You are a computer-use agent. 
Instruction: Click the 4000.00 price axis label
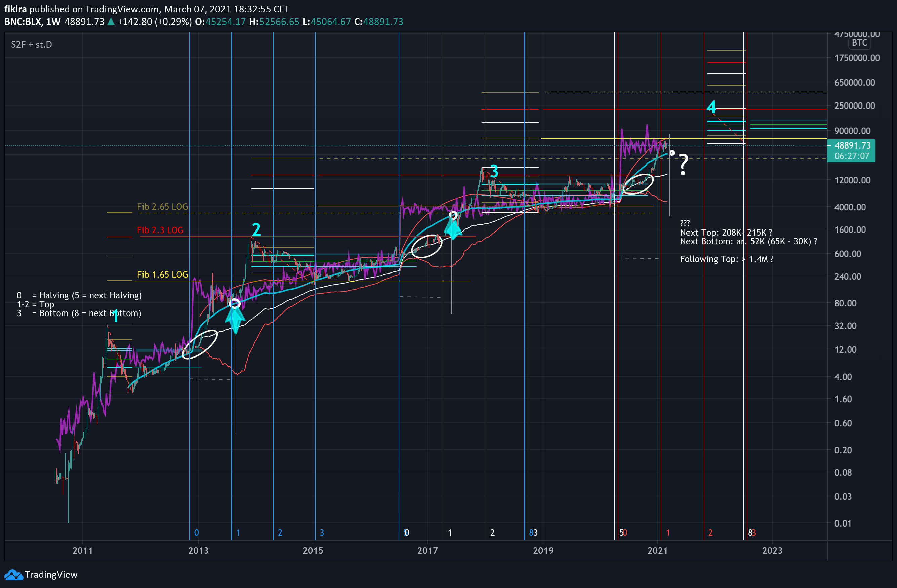850,207
